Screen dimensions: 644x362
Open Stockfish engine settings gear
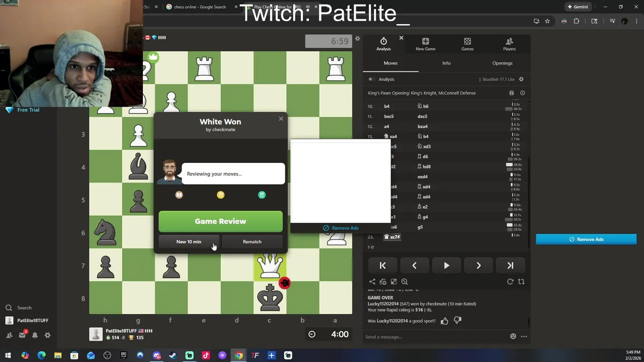click(521, 79)
